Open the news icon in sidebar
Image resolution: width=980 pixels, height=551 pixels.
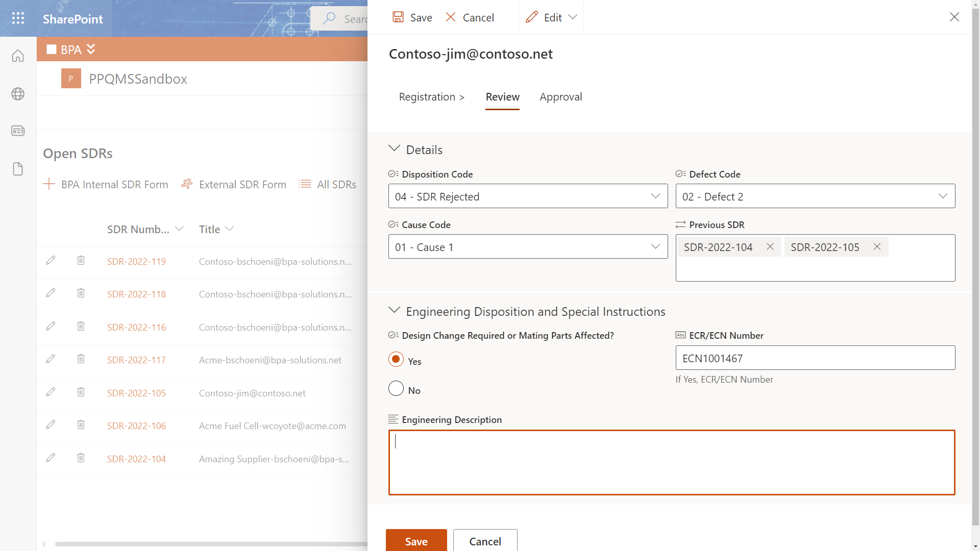18,131
